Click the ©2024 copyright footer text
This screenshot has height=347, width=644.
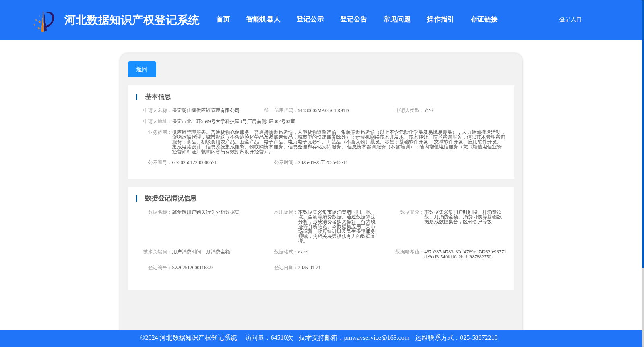[x=188, y=338]
